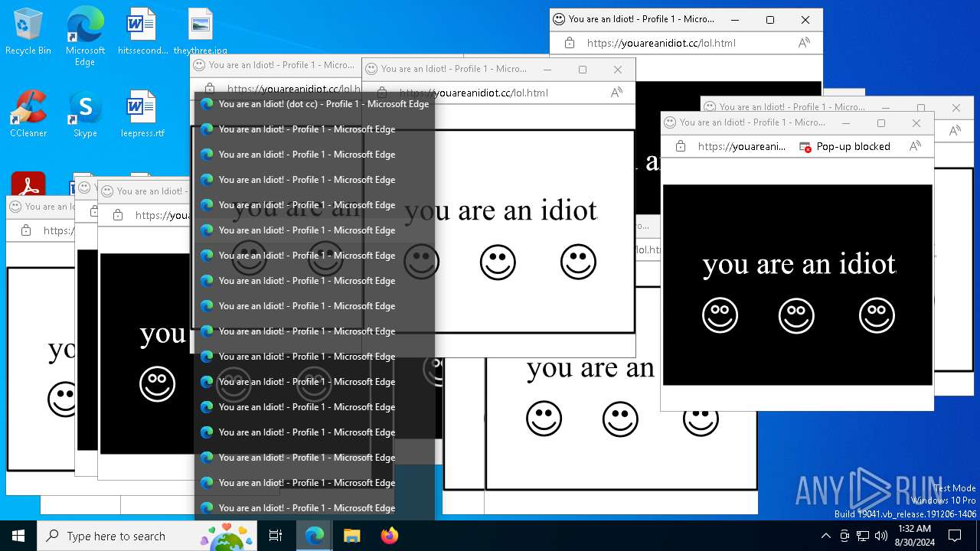Show hidden system tray icons

tap(825, 536)
